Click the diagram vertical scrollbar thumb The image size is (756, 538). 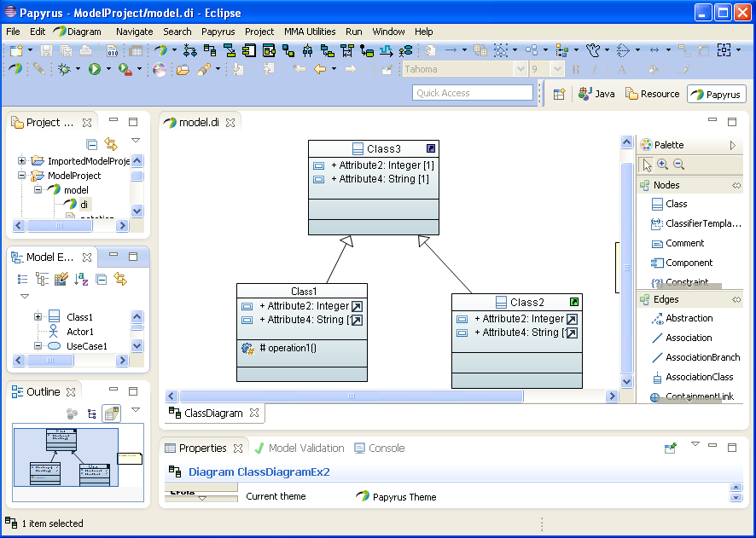(x=627, y=268)
